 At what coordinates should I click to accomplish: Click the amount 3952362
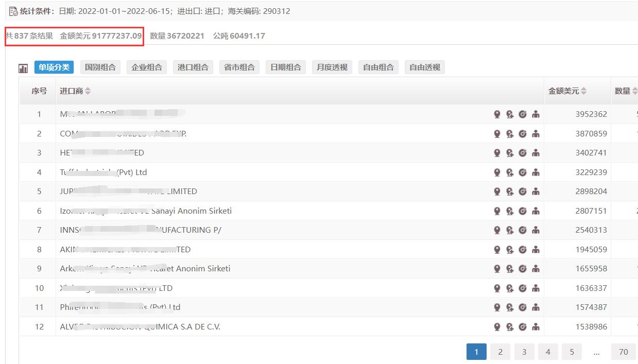coord(591,114)
